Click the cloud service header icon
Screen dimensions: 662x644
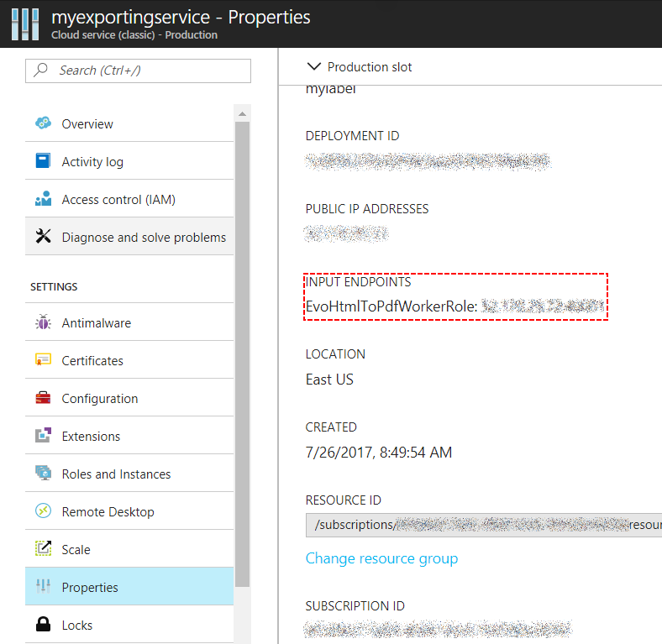[x=25, y=24]
